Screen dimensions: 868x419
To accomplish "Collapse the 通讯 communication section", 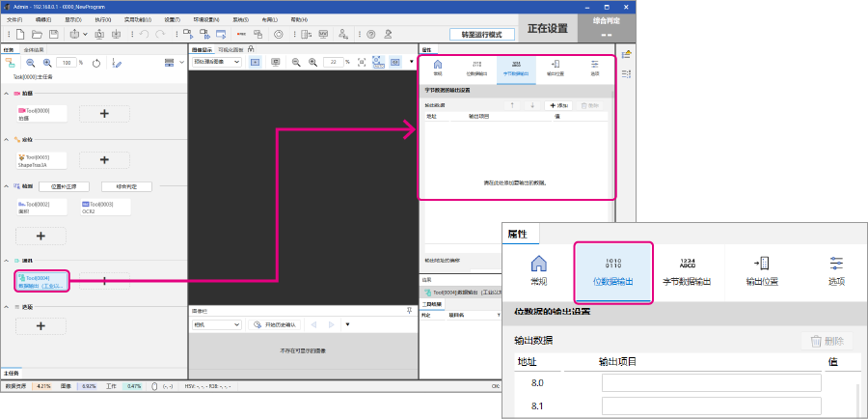I will tap(8, 261).
